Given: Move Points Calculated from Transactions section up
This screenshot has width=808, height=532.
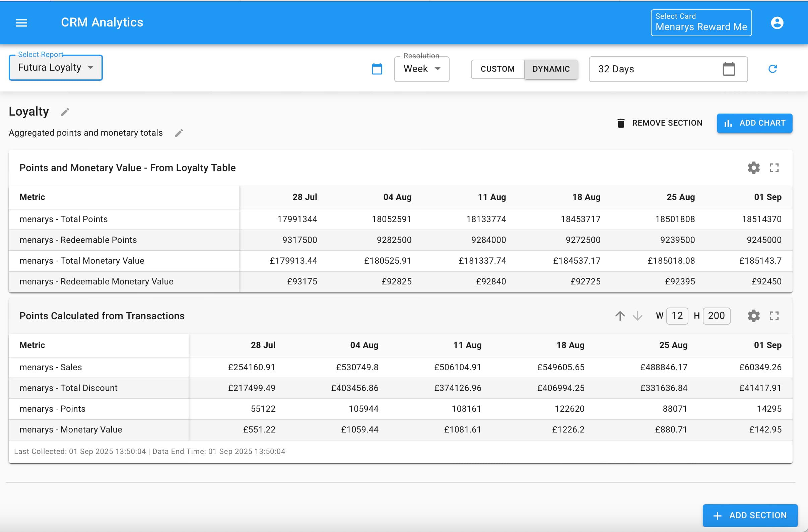Looking at the screenshot, I should [620, 316].
